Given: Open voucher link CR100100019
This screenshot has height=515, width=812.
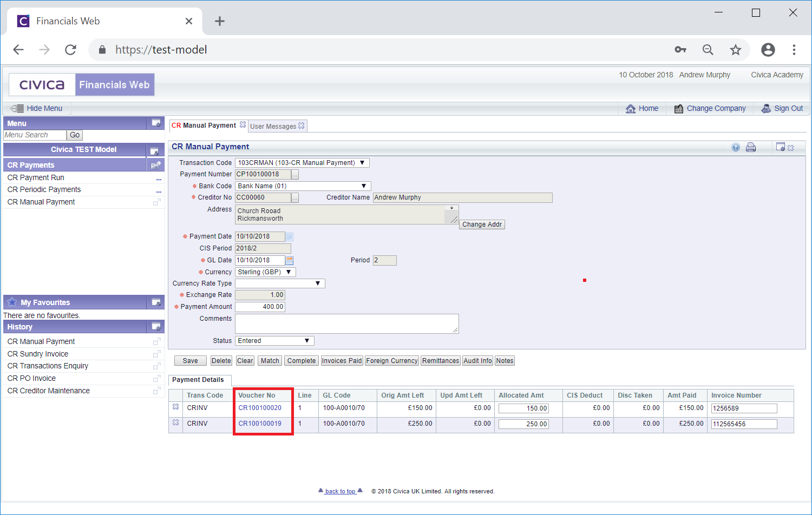Looking at the screenshot, I should pos(260,424).
